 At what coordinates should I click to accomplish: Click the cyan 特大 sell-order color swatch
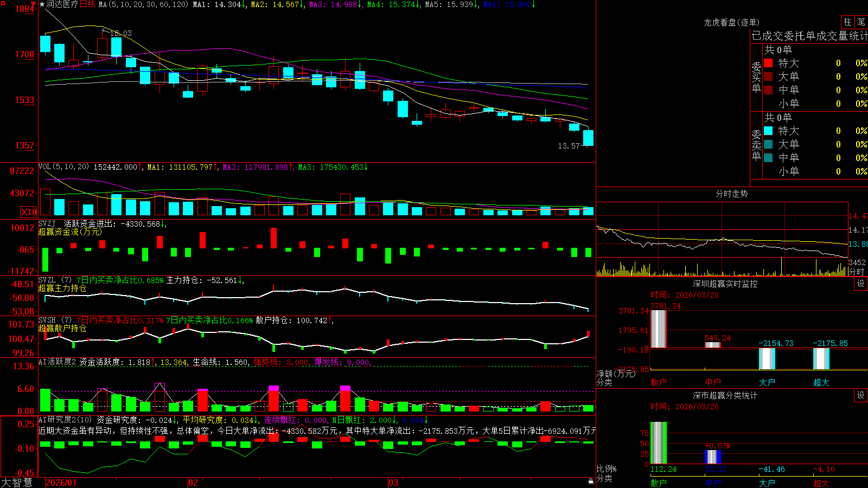pyautogui.click(x=768, y=131)
